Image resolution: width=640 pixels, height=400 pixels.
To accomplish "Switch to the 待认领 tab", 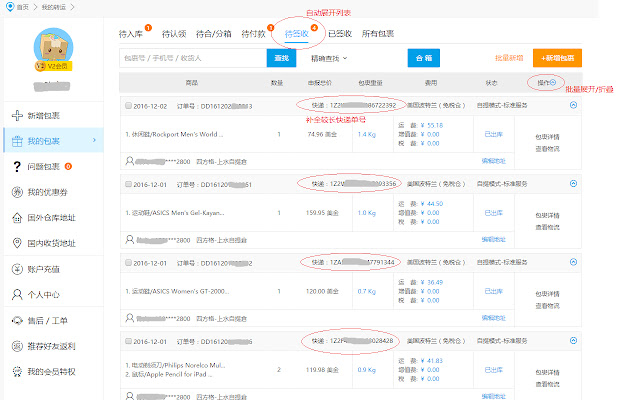I will point(174,34).
